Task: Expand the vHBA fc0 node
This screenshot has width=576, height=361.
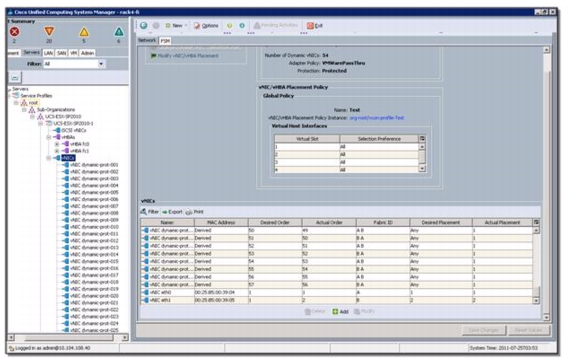Action: 57,144
